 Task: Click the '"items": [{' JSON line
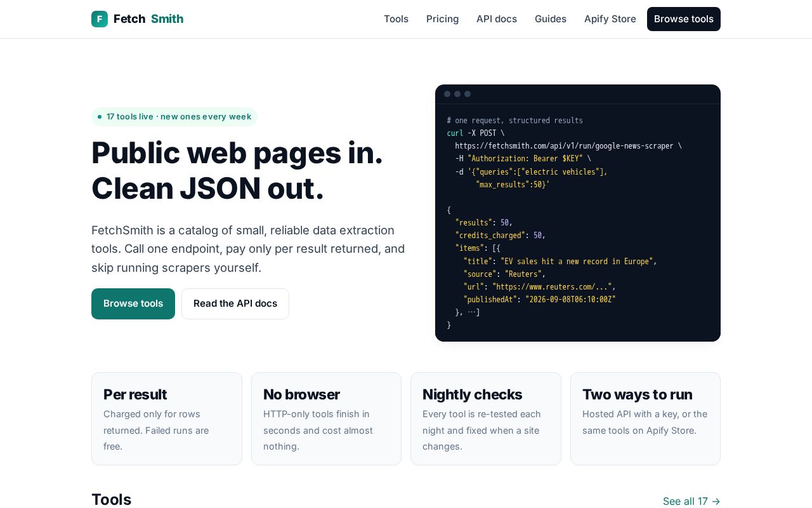[478, 248]
